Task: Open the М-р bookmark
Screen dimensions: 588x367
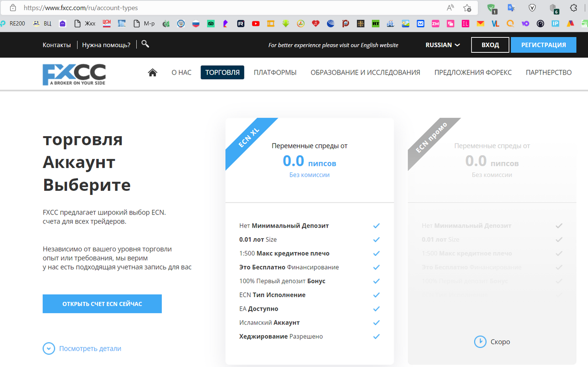Action: (144, 23)
